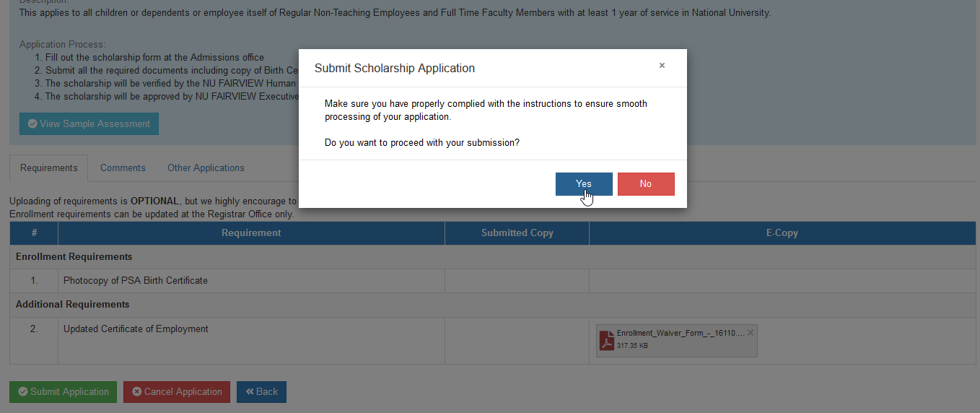Remove the uploaded Enrollment_Waiver_Form file

pyautogui.click(x=751, y=333)
